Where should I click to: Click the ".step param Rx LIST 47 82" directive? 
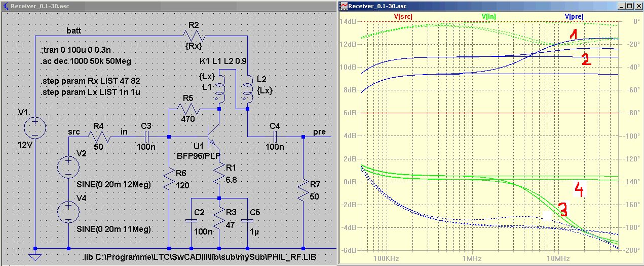coord(90,80)
